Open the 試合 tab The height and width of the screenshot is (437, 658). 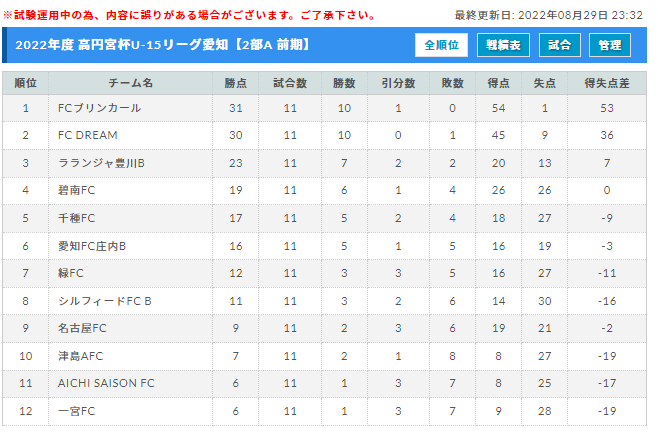(559, 45)
